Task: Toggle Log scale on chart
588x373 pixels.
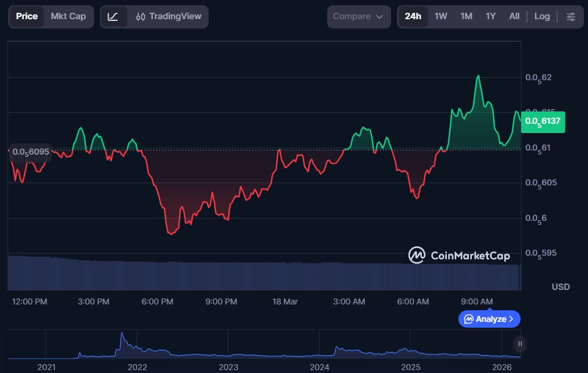Action: pos(542,17)
